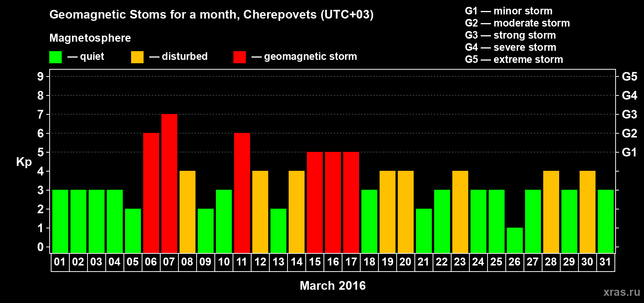
Task: Click the red bar for day 15
Action: click(315, 203)
